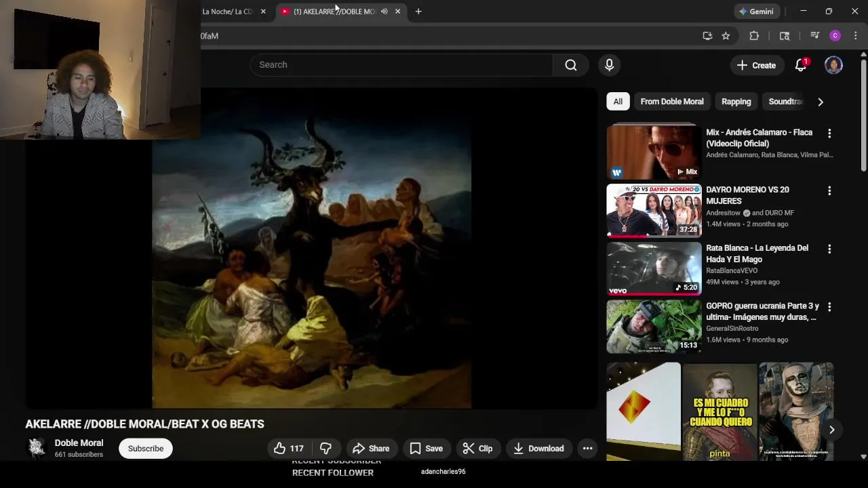
Task: Open the masked figure short
Action: click(x=796, y=412)
